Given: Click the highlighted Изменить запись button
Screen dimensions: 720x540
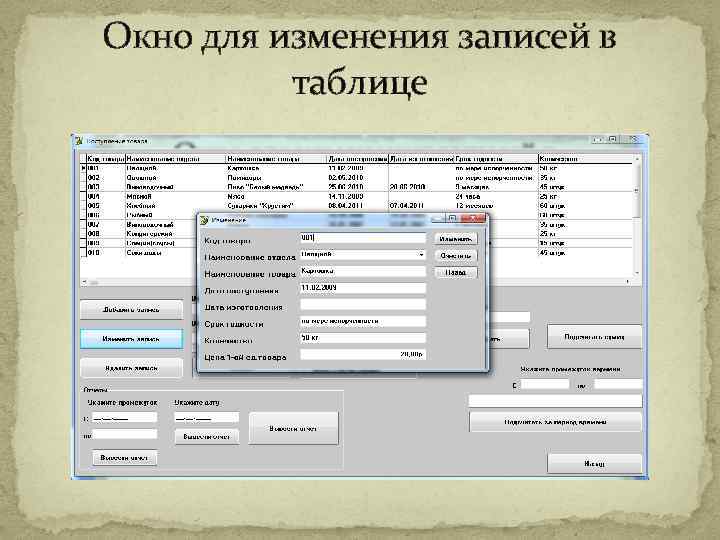Looking at the screenshot, I should click(131, 339).
